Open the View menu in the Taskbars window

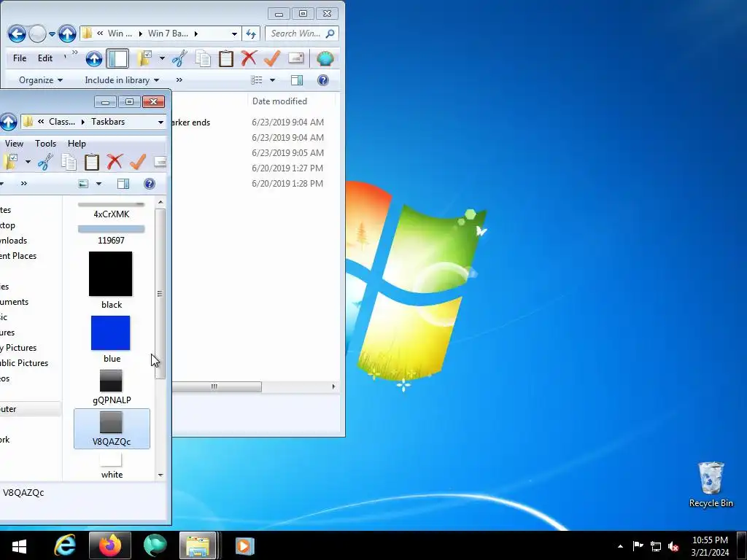click(x=14, y=144)
